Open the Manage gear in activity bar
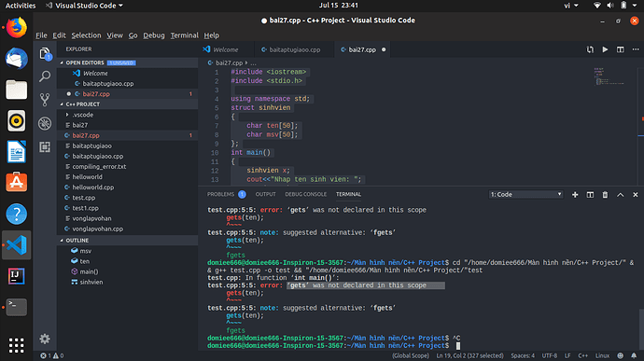 pyautogui.click(x=45, y=339)
